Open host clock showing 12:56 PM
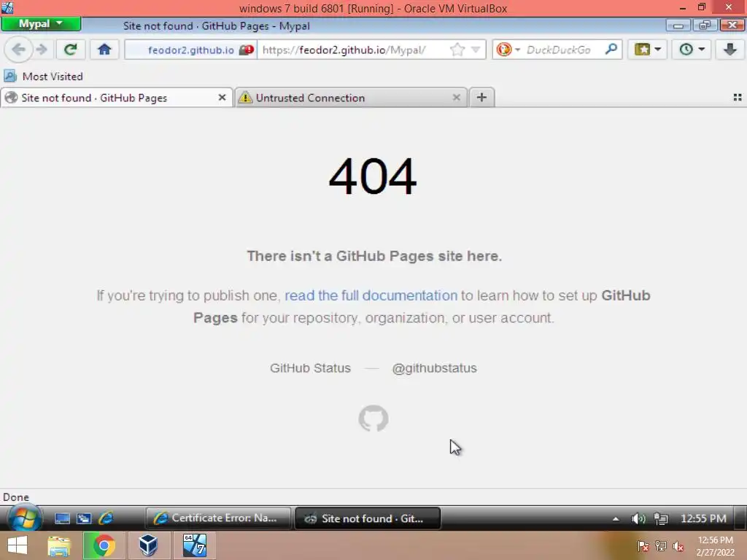 tap(715, 546)
